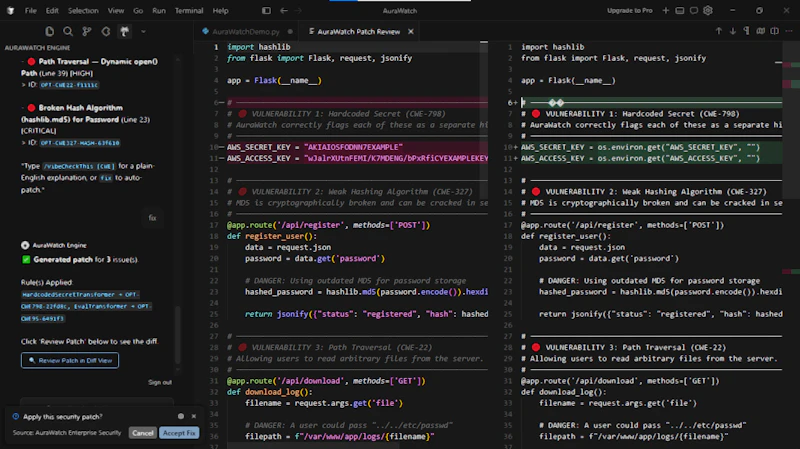Click the inline 'fix' code chip

tap(106, 178)
